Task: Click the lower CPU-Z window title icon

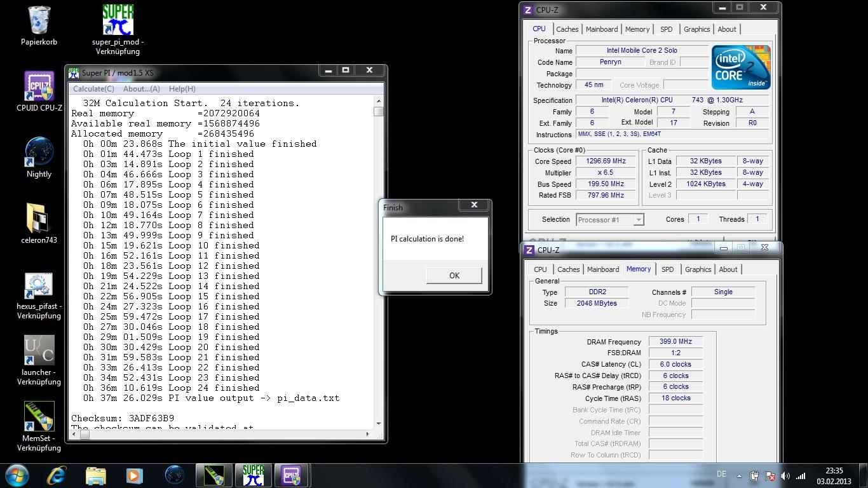Action: click(529, 250)
